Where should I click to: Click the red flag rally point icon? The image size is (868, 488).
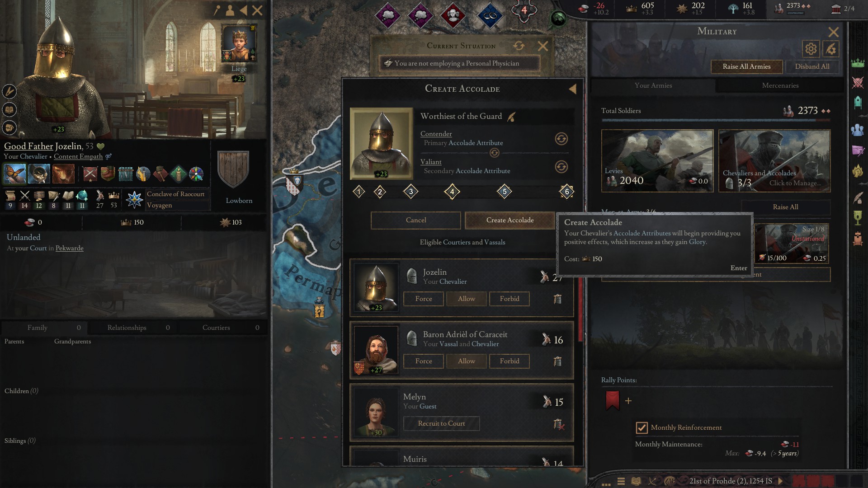[x=612, y=400]
